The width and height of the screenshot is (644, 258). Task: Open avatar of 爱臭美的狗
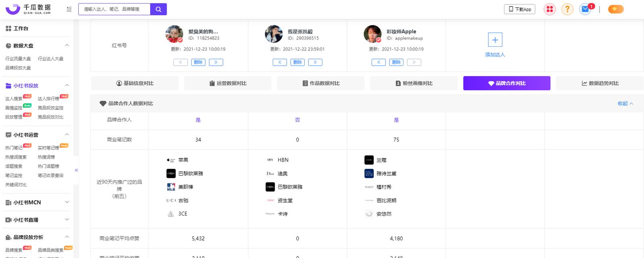coord(174,34)
